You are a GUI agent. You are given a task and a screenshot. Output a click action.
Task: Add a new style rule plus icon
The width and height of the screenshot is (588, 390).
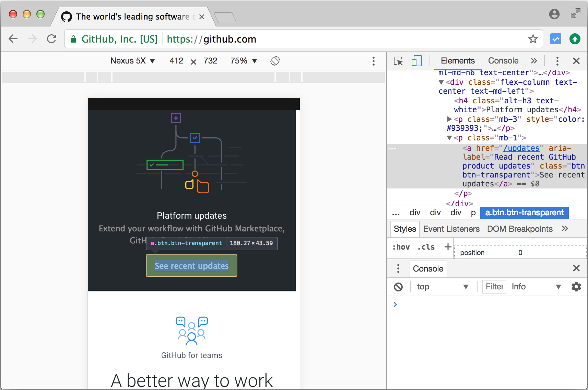pyautogui.click(x=448, y=247)
